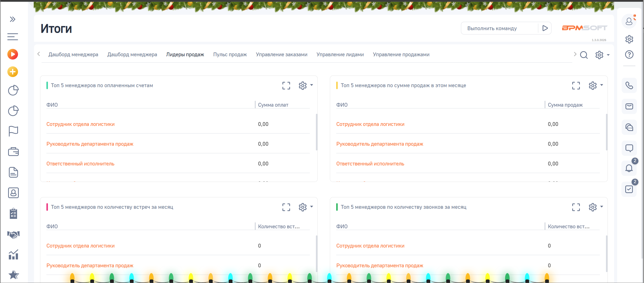
Task: Open Сотрудник отдела логистики in встреч widget
Action: 80,246
